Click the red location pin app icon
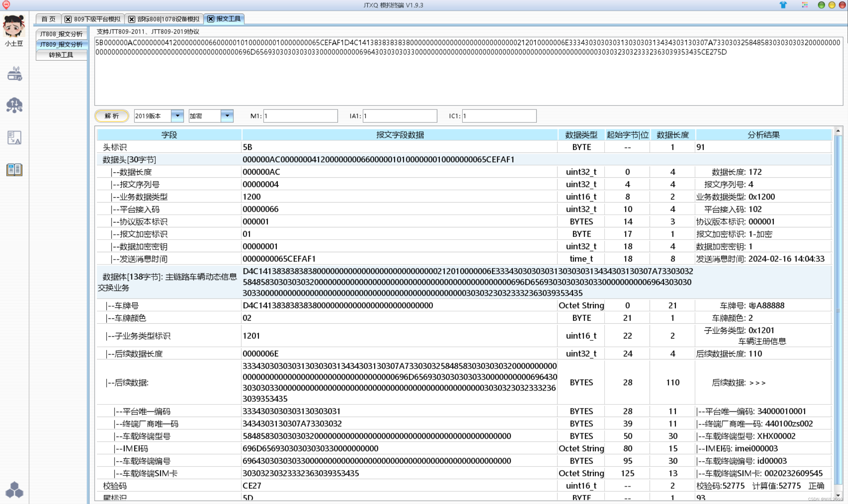The image size is (848, 504). [6, 5]
